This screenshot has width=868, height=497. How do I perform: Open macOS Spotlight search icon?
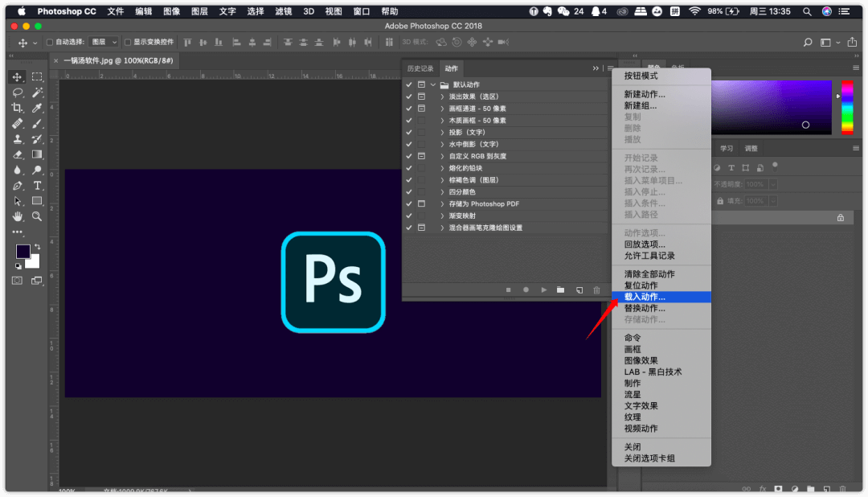[x=807, y=11]
